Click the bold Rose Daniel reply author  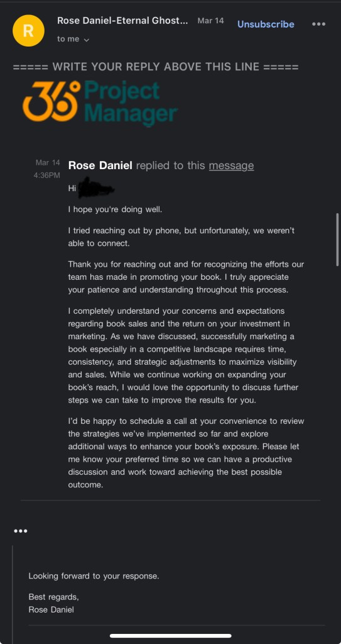click(100, 165)
